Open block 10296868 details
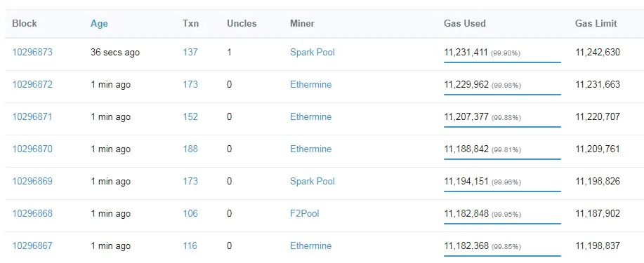This screenshot has width=644, height=263. [x=32, y=214]
